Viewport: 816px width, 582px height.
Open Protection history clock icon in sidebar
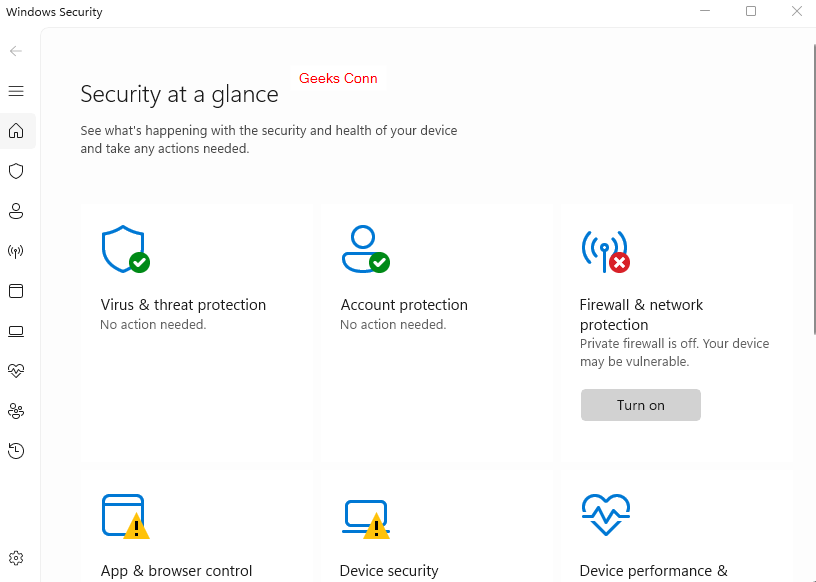16,451
